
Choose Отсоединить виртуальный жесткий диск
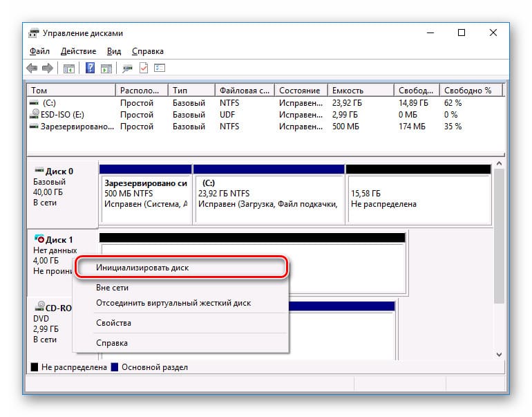181,303
